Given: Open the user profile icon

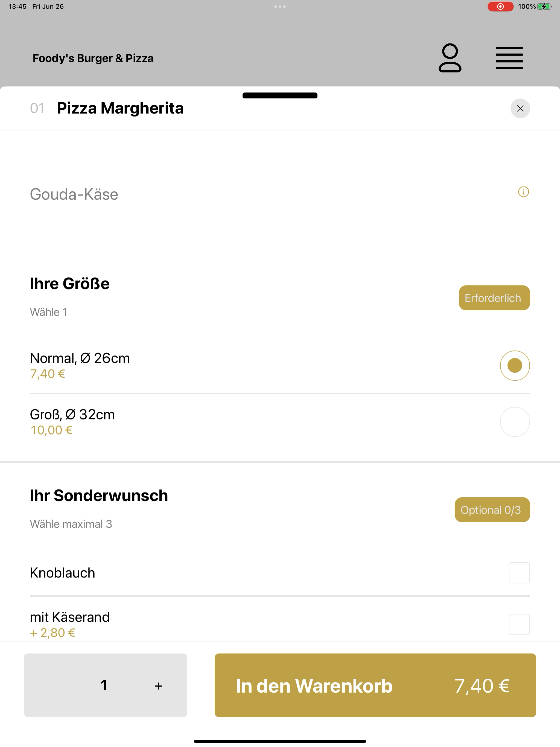Looking at the screenshot, I should pos(450,58).
